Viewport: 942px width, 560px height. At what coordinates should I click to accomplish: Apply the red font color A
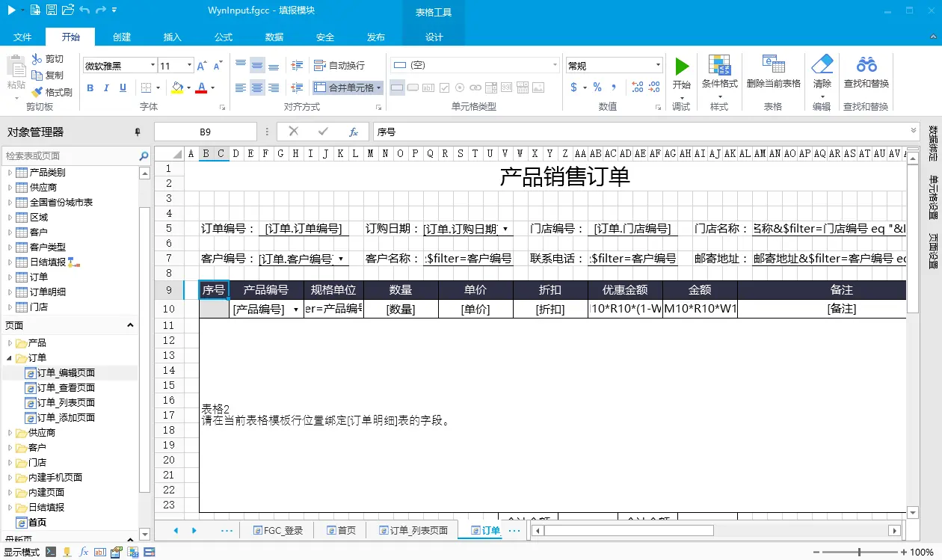click(x=200, y=88)
